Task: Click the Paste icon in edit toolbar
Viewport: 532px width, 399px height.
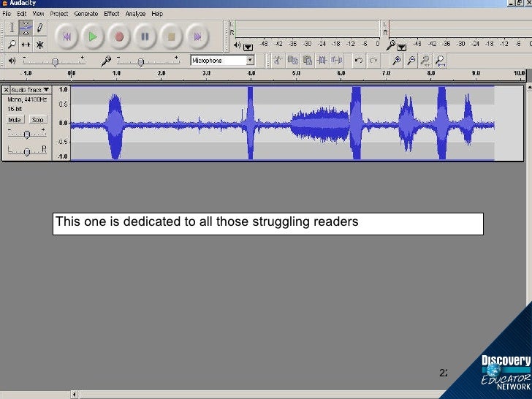Action: pos(308,61)
